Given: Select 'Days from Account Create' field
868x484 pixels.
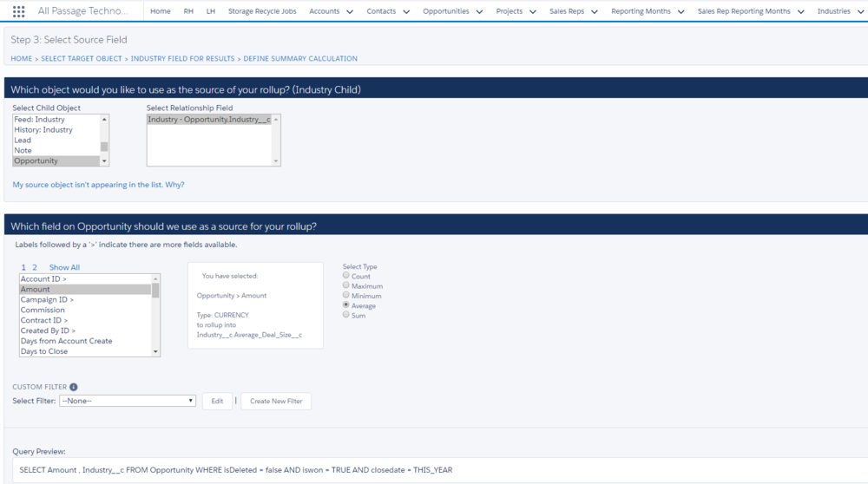Looking at the screenshot, I should [x=85, y=341].
